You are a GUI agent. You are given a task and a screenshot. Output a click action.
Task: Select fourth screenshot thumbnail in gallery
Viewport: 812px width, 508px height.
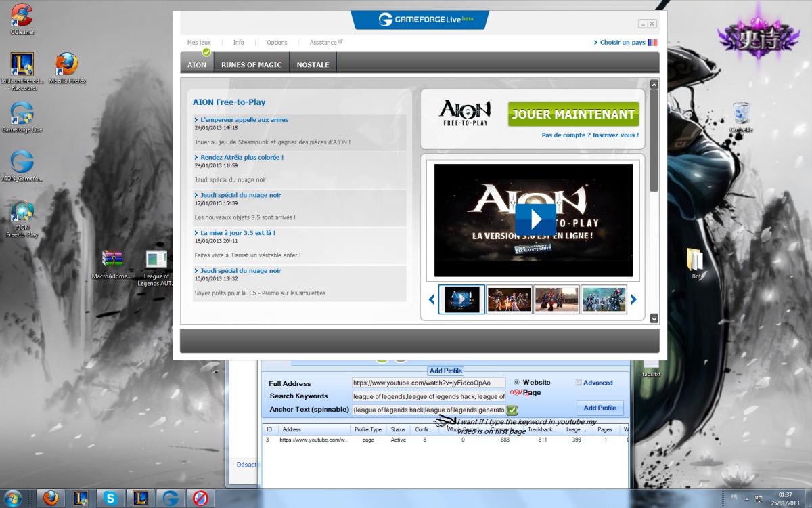(604, 299)
